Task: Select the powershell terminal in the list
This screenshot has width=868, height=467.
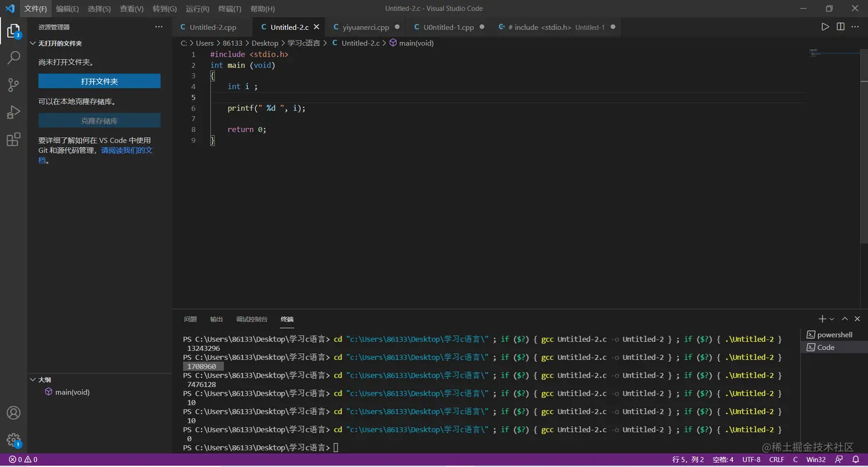Action: coord(834,335)
